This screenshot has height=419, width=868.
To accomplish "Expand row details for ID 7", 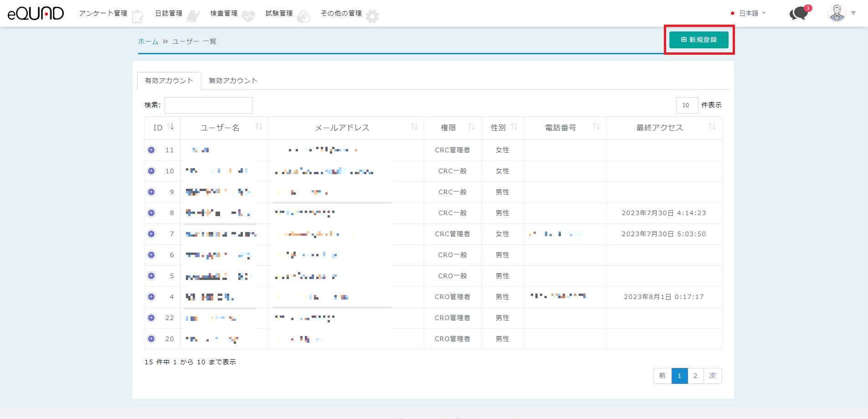I will click(151, 234).
